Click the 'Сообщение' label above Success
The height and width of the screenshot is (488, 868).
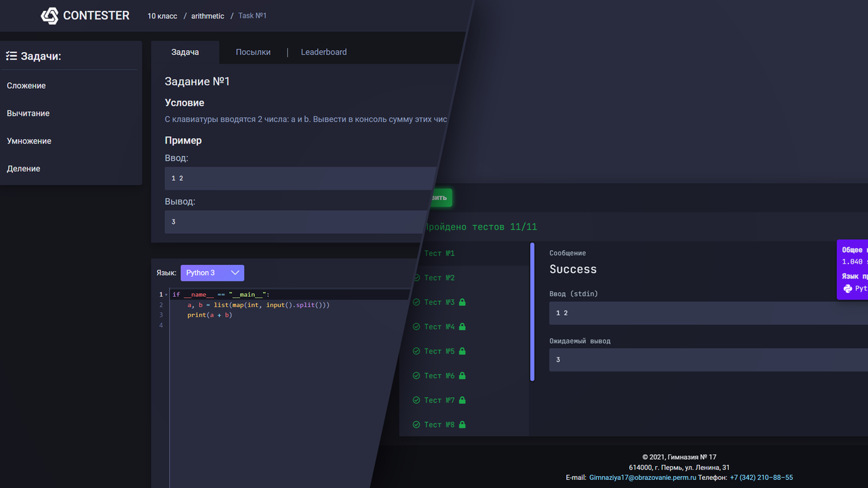[x=568, y=253]
